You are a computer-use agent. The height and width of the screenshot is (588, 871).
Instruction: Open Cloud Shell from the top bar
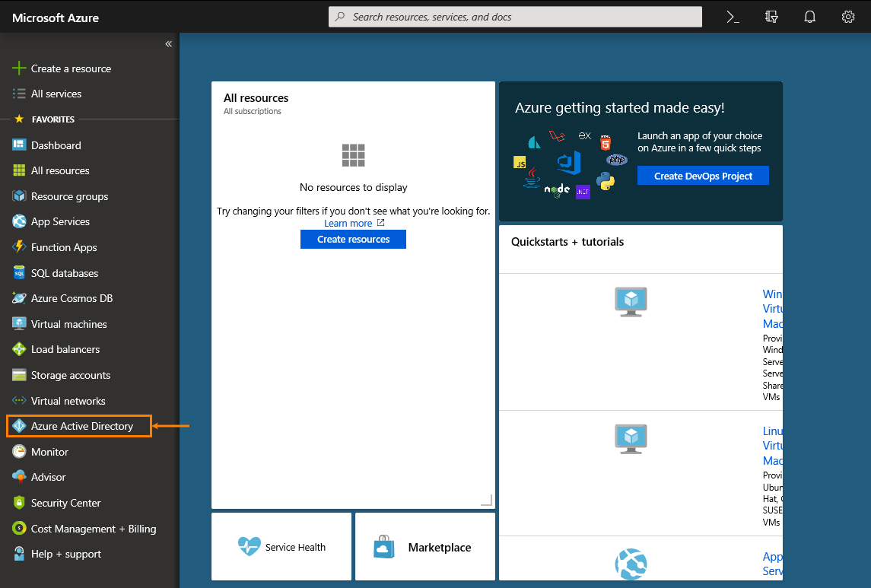click(x=733, y=17)
